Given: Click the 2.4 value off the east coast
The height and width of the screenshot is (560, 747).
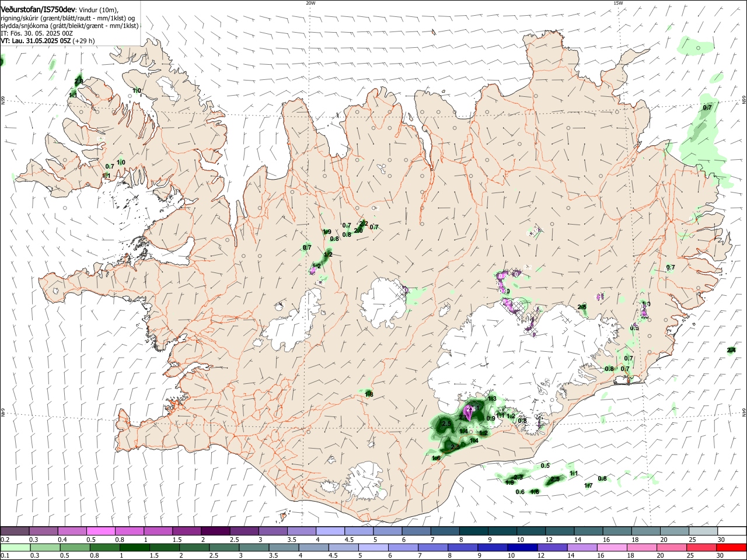Looking at the screenshot, I should pyautogui.click(x=731, y=350).
